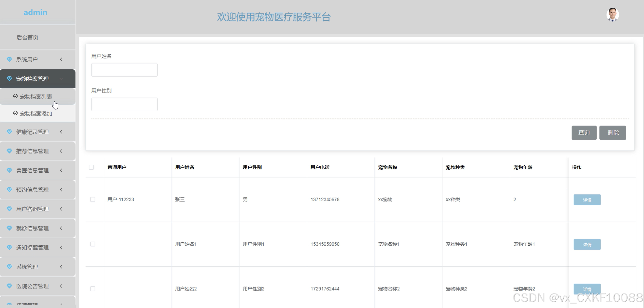Click diamond icon beside 就诊信息管理
Viewport: 644px width, 308px height.
pyautogui.click(x=10, y=228)
